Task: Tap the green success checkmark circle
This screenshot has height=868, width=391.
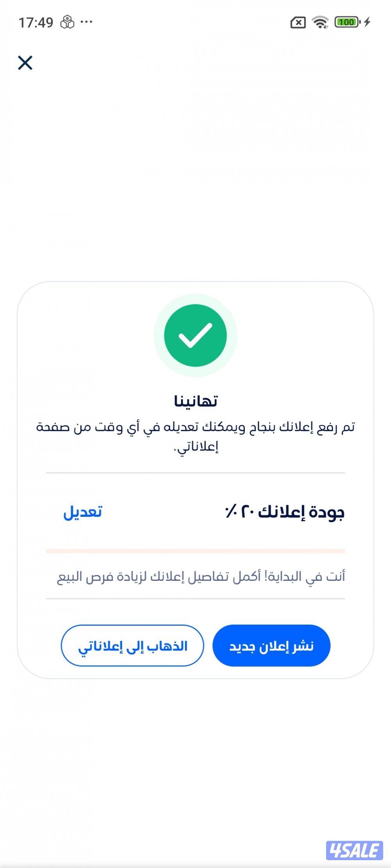Action: point(195,336)
